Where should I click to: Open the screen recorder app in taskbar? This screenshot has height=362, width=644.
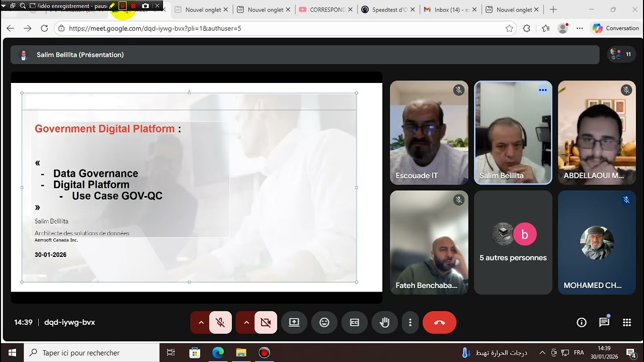click(264, 353)
